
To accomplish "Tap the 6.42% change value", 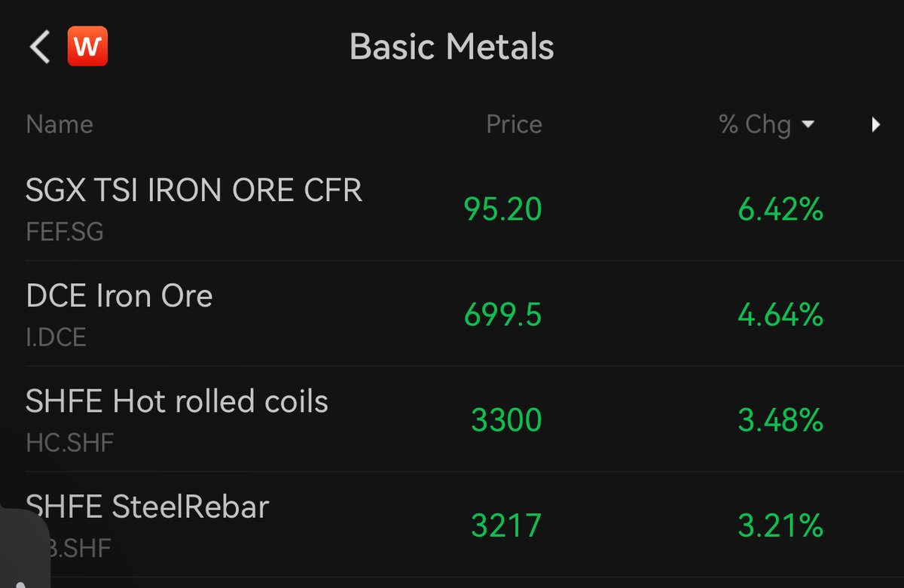I will tap(780, 209).
